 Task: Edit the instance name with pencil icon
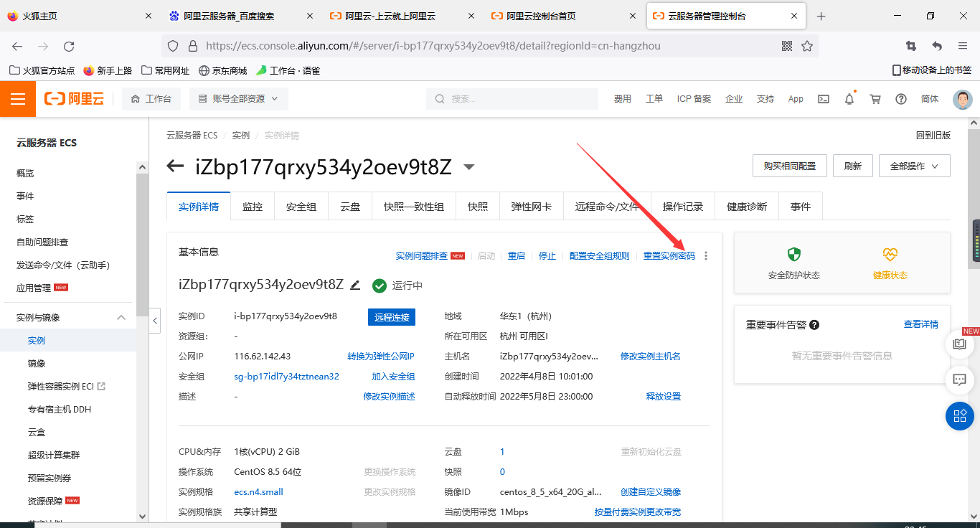point(355,285)
